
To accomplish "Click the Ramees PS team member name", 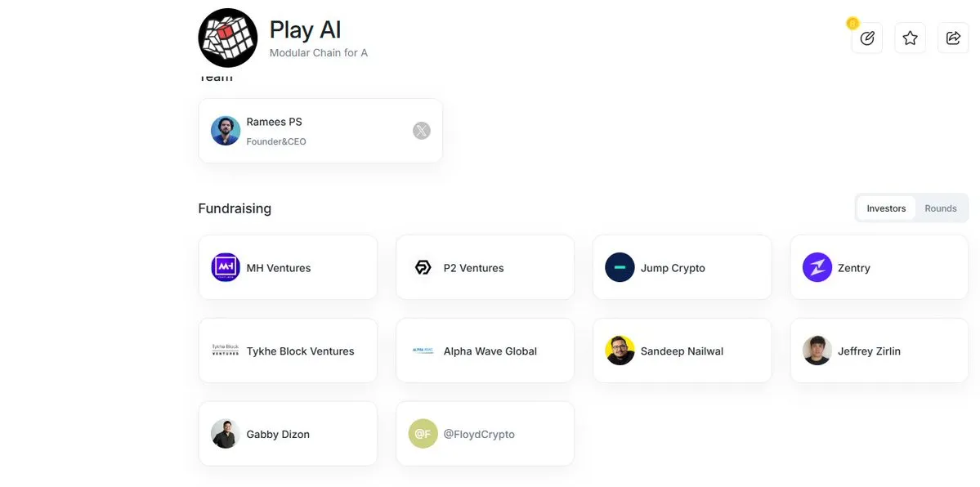I will point(275,122).
